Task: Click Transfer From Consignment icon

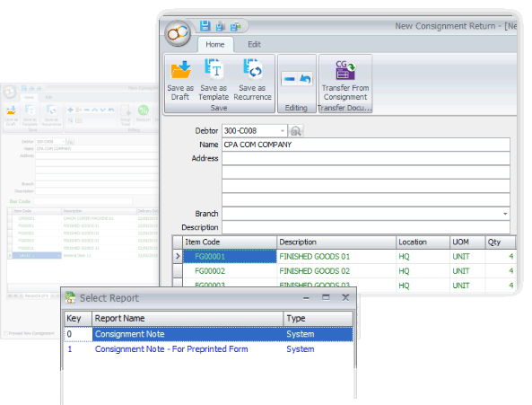Action: (x=345, y=80)
